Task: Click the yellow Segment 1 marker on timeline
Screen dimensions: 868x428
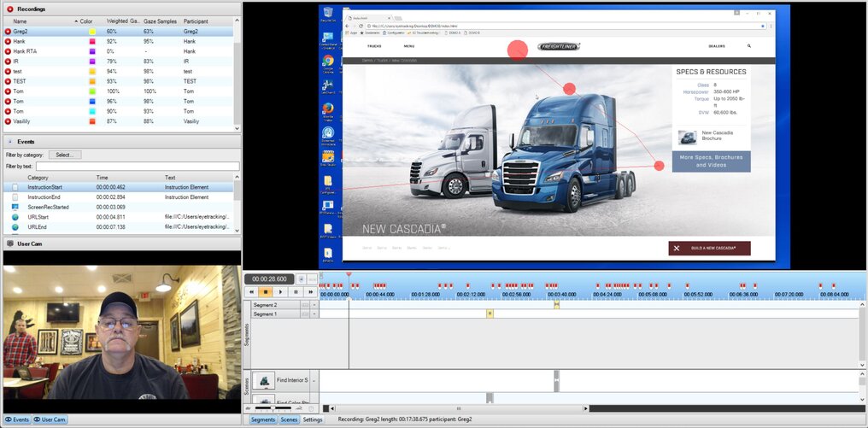Action: coord(490,314)
